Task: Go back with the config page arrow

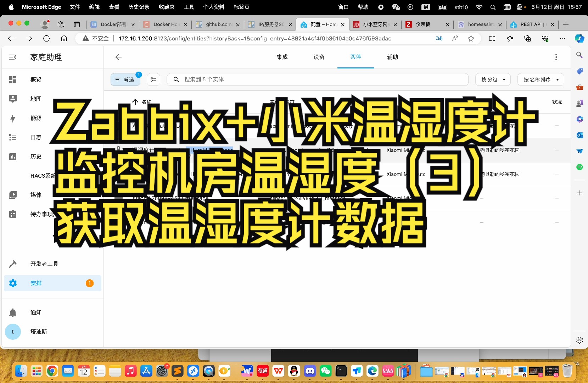Action: tap(118, 57)
